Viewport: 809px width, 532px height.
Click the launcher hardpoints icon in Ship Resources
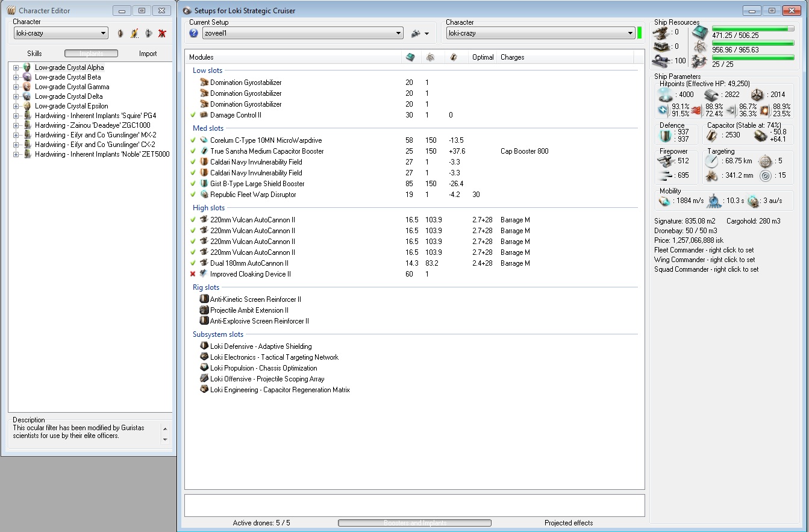[661, 46]
